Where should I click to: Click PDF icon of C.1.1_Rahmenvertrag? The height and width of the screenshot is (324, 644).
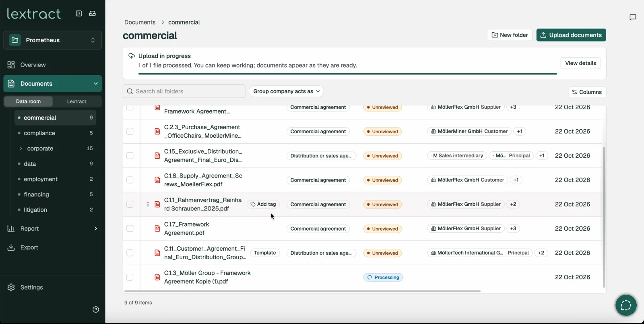[157, 204]
